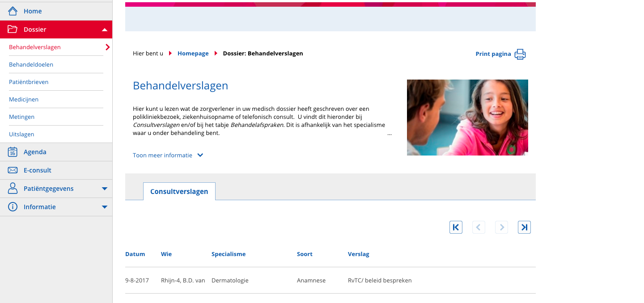Open the Agenda calendar icon

point(13,152)
